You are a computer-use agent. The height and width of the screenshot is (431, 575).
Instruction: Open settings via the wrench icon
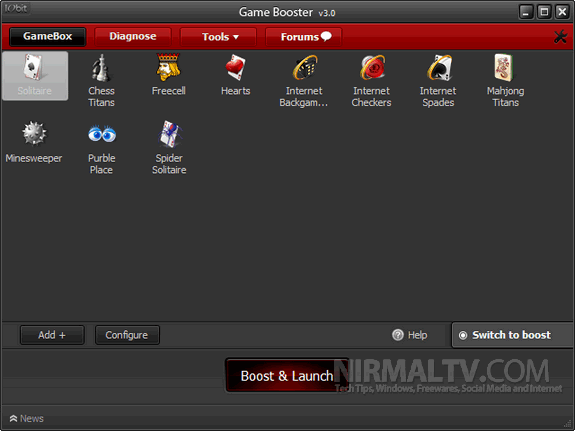(560, 37)
